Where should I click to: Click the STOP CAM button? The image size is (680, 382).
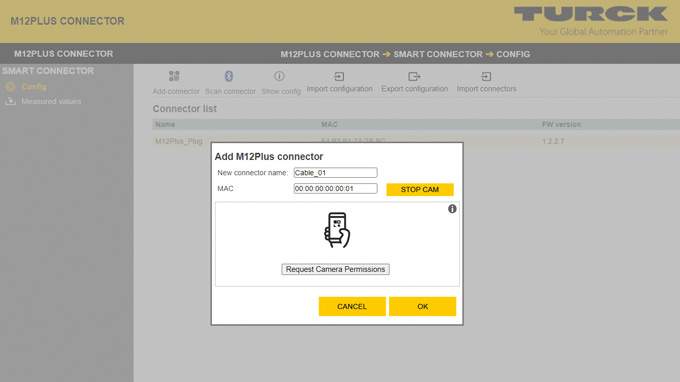pos(420,189)
